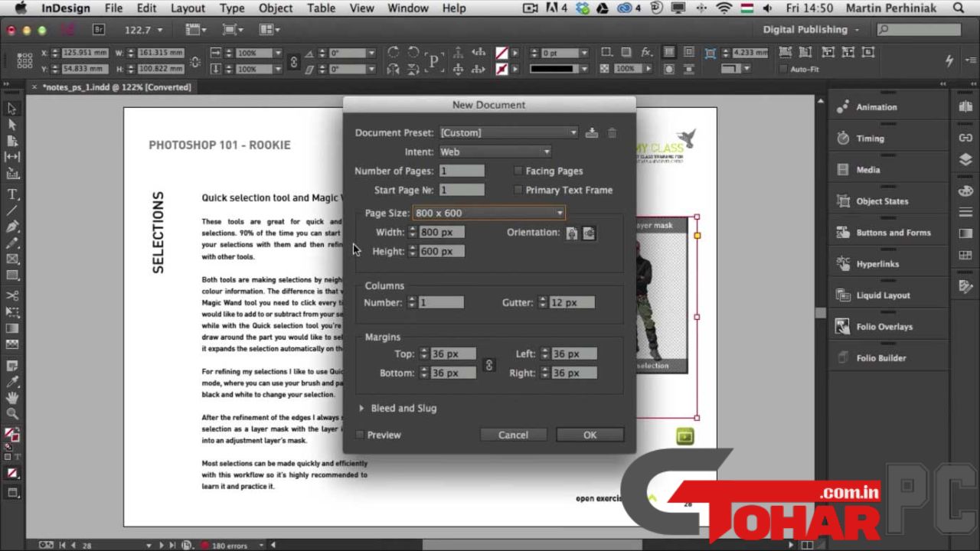This screenshot has height=551, width=980.
Task: Open the Buttons and Forms panel
Action: pos(893,233)
